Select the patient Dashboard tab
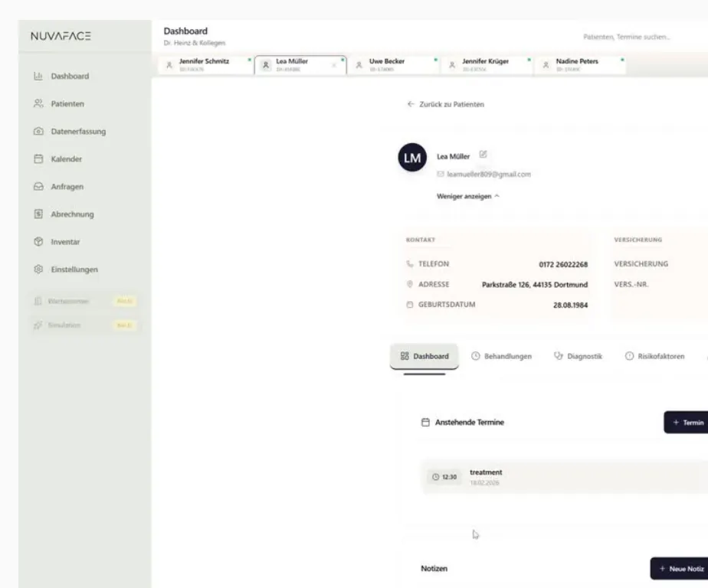Viewport: 708px width, 588px height. pos(424,357)
